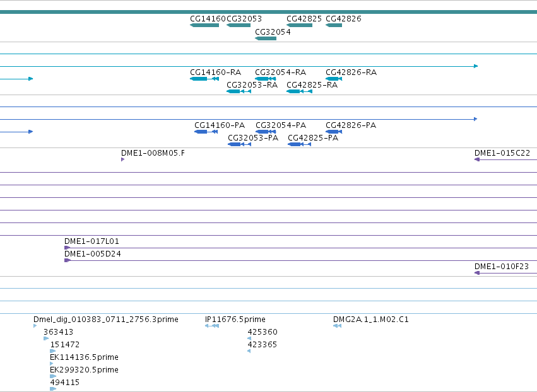Click the CG42826 gene arrow
This screenshot has height=392, width=537.
pyautogui.click(x=334, y=25)
